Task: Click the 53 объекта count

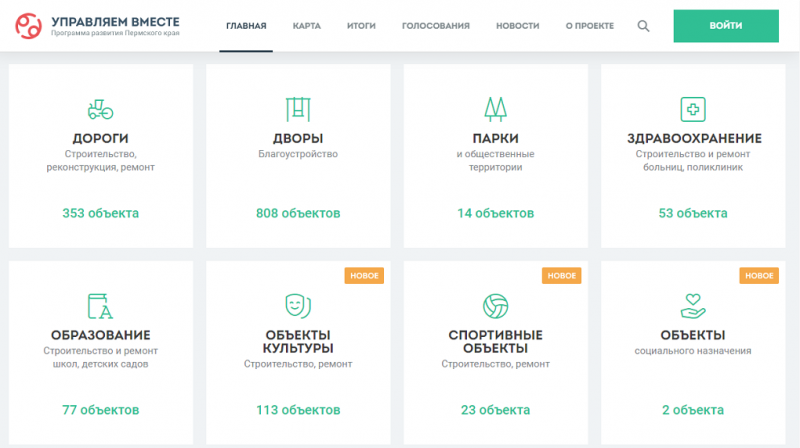Action: click(693, 213)
